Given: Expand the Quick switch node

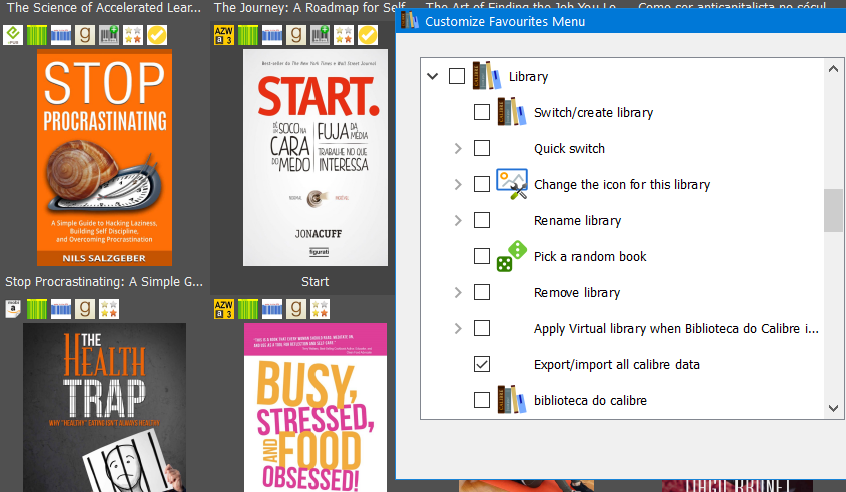Looking at the screenshot, I should click(458, 148).
